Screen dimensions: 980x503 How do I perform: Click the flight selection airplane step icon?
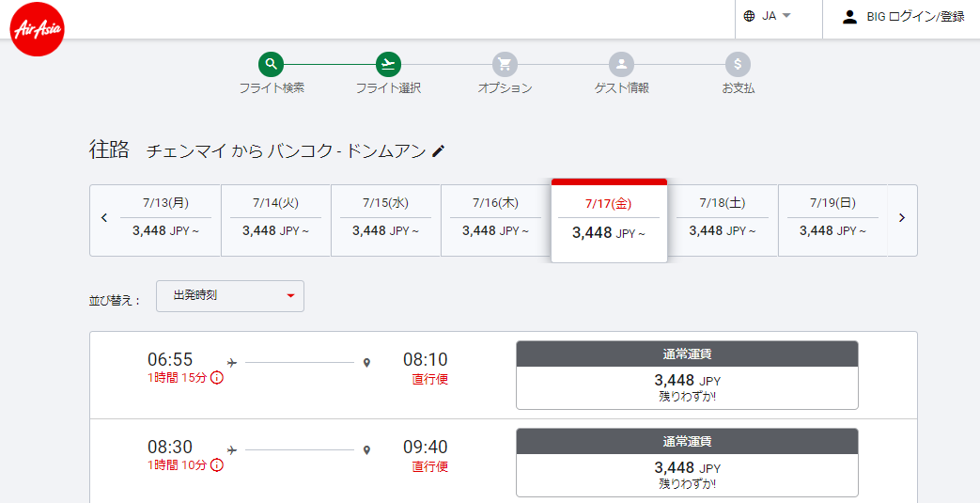point(388,64)
